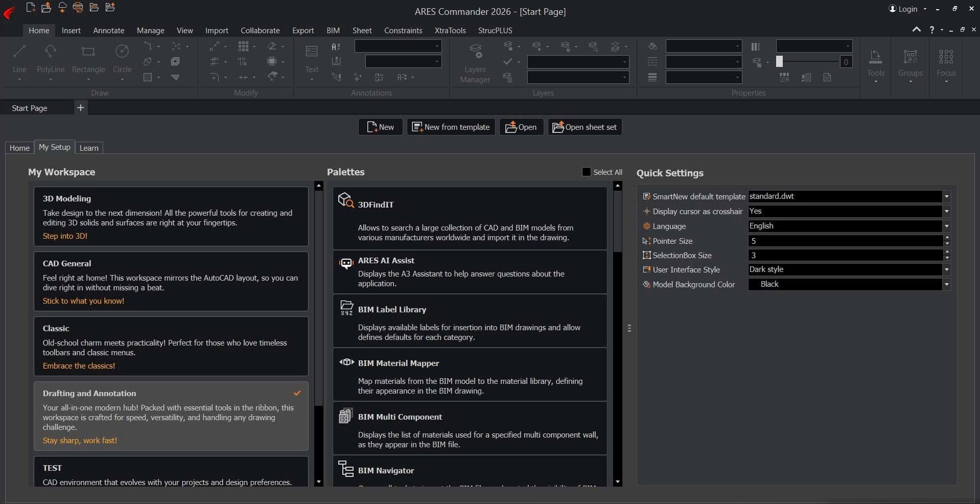Increase Pointer Size with the up stepper
The width and height of the screenshot is (980, 504).
coord(947,238)
